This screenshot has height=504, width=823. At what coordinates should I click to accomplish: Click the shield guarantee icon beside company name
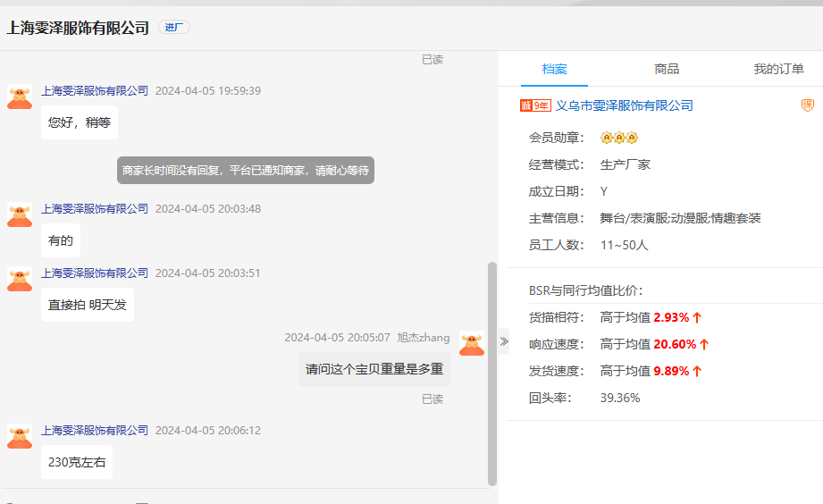(807, 105)
